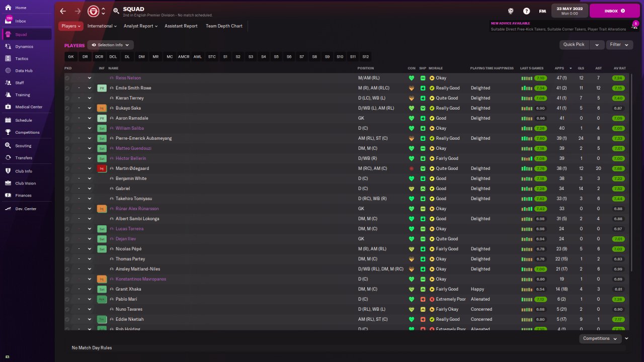Toggle pick circle for Emile Smith Rowe
The image size is (644, 362).
coord(67,88)
